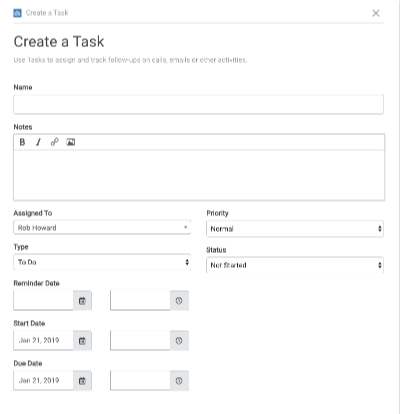Open the Assigned To dropdown
The image size is (400, 414).
(x=102, y=228)
